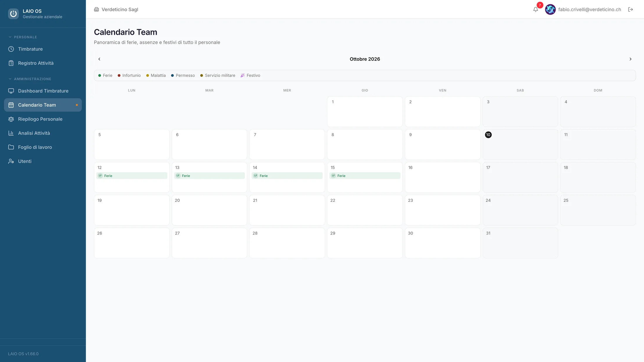Screen dimensions: 644x362
Task: Click LF avatar on October 12 Ferie
Action: tap(100, 176)
